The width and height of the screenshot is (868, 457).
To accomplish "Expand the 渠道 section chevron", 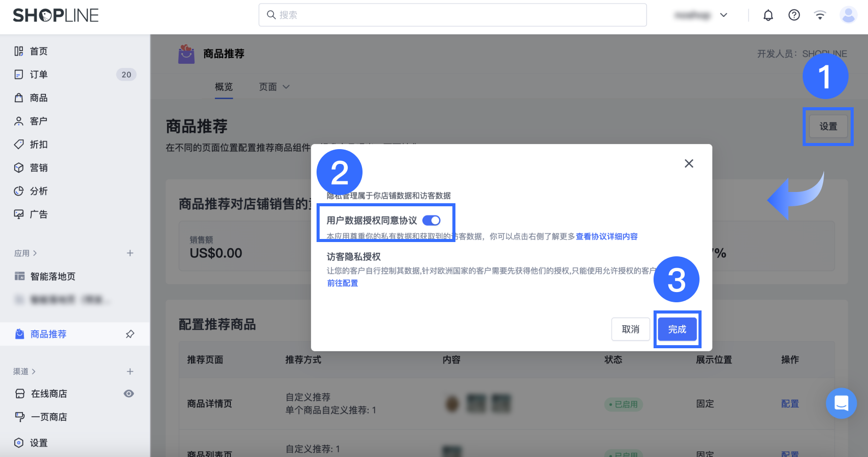I will coord(34,372).
